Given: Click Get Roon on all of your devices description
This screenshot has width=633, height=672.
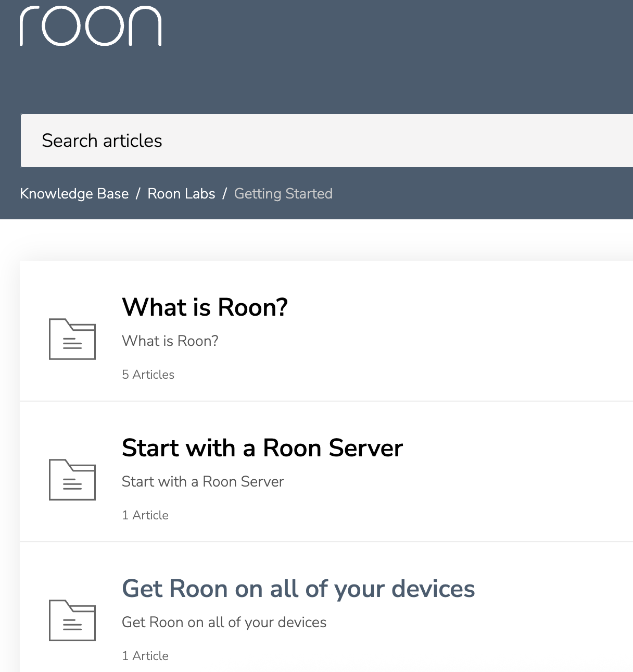Looking at the screenshot, I should 224,622.
